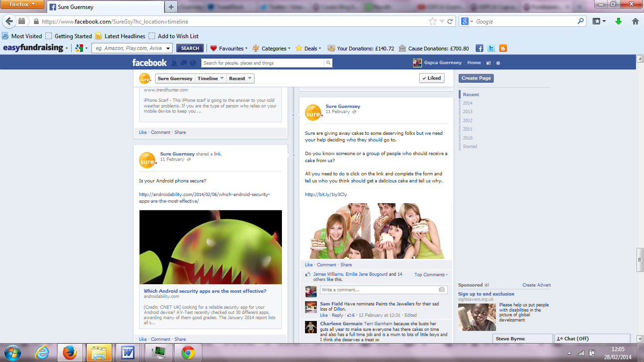Select 2013 in the timeline navigation
644x362 pixels.
(468, 112)
